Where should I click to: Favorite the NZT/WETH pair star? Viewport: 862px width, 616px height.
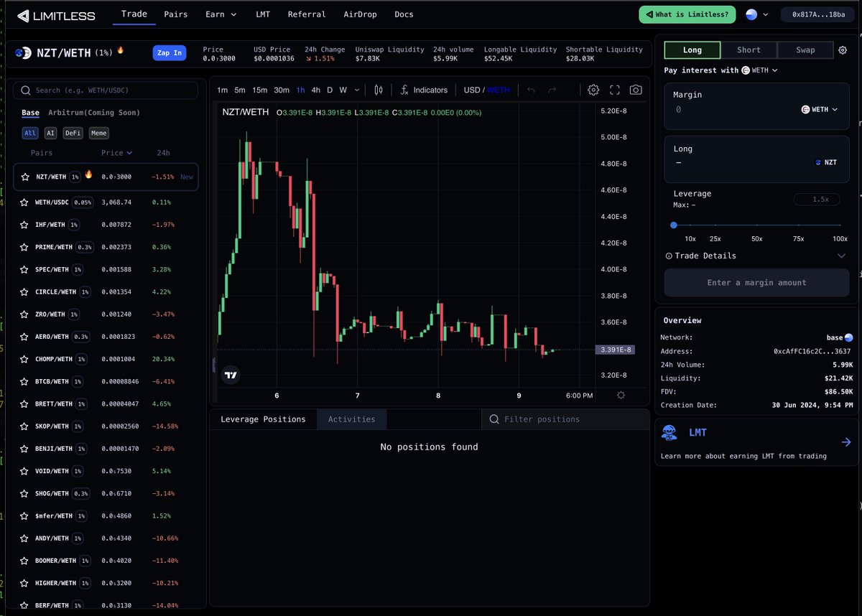[x=25, y=177]
